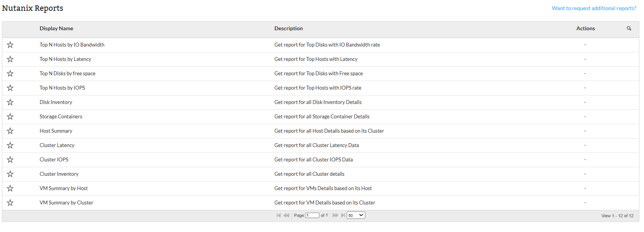This screenshot has width=644, height=232.
Task: Open the rows-per-page dropdown showing 50
Action: (356, 215)
